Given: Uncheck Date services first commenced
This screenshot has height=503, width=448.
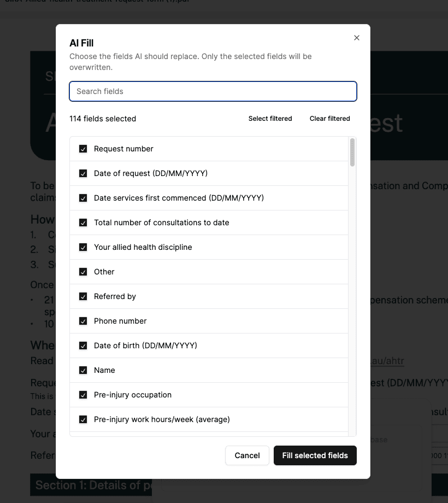Looking at the screenshot, I should click(83, 197).
